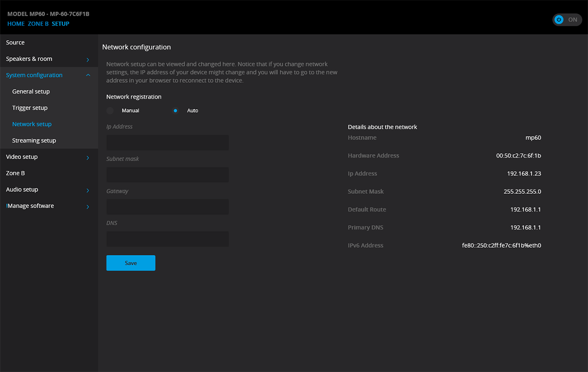
Task: Open Manage software section
Action: pos(49,206)
